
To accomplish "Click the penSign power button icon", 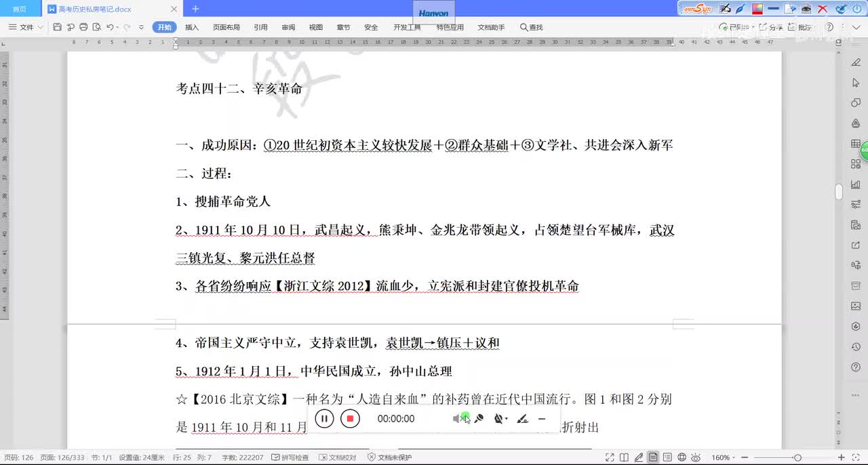I will 859,9.
